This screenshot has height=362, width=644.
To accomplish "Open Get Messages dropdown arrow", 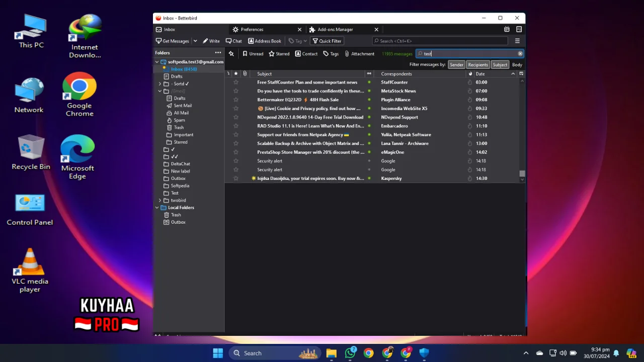I will click(x=194, y=41).
